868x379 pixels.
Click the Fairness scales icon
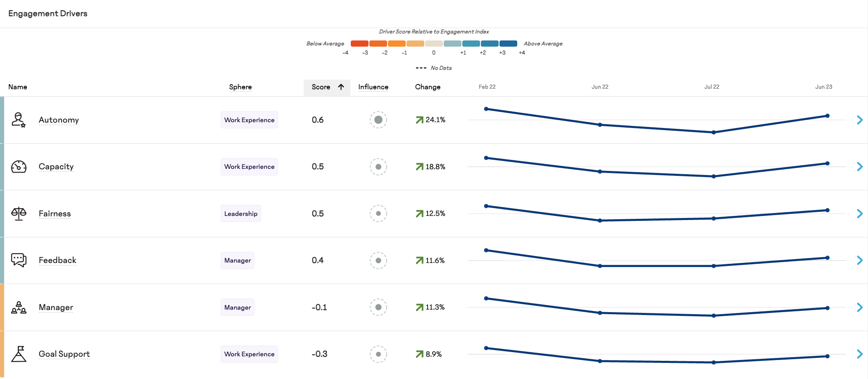click(x=19, y=213)
